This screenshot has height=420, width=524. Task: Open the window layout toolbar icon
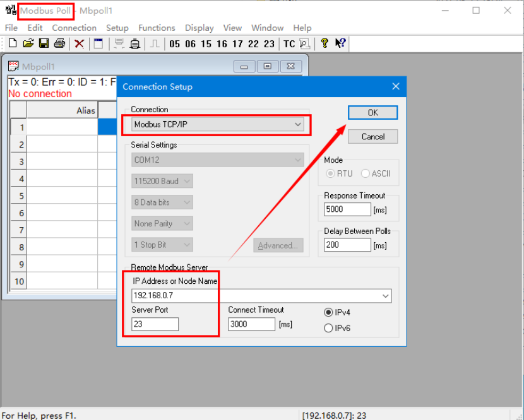coord(98,44)
